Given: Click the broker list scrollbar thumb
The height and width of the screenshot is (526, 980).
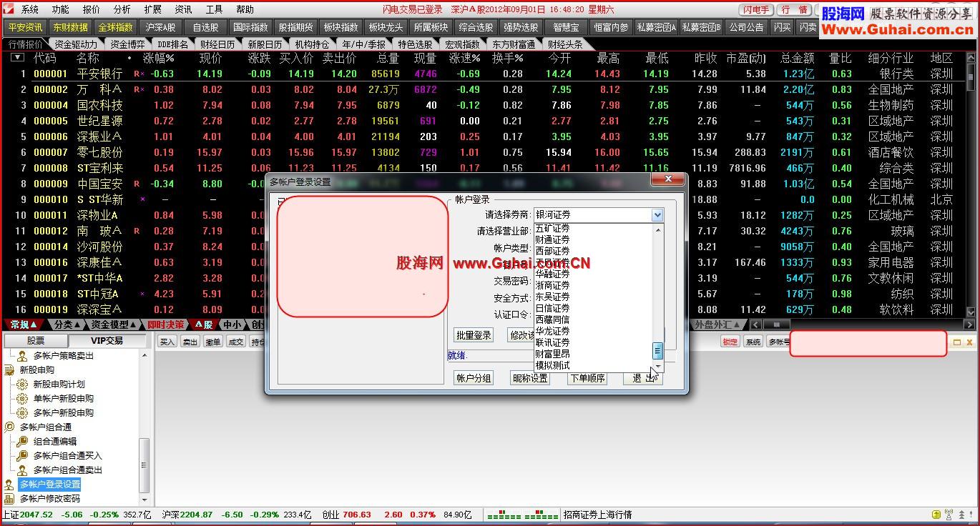Looking at the screenshot, I should coord(658,350).
